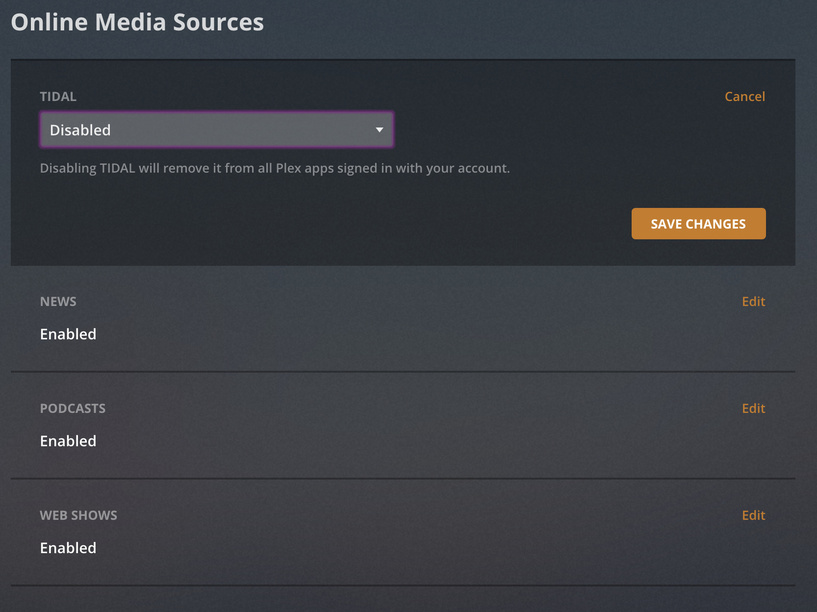Click the NEWS section label
The image size is (817, 612).
pos(58,302)
